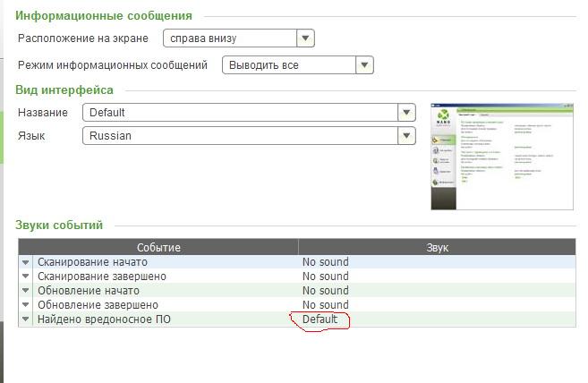Click the Russian language text field
Viewport: 588px width, 383px height.
[239, 136]
